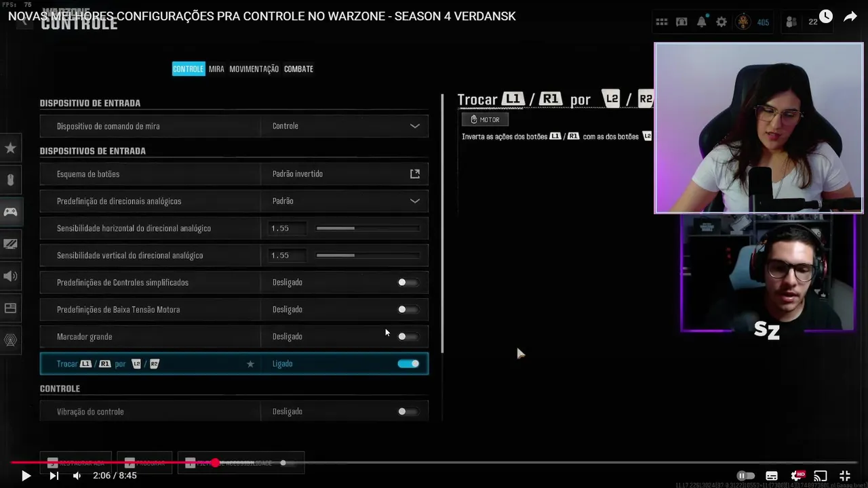Open the audio speaker settings category
The width and height of the screenshot is (868, 488).
click(x=10, y=276)
